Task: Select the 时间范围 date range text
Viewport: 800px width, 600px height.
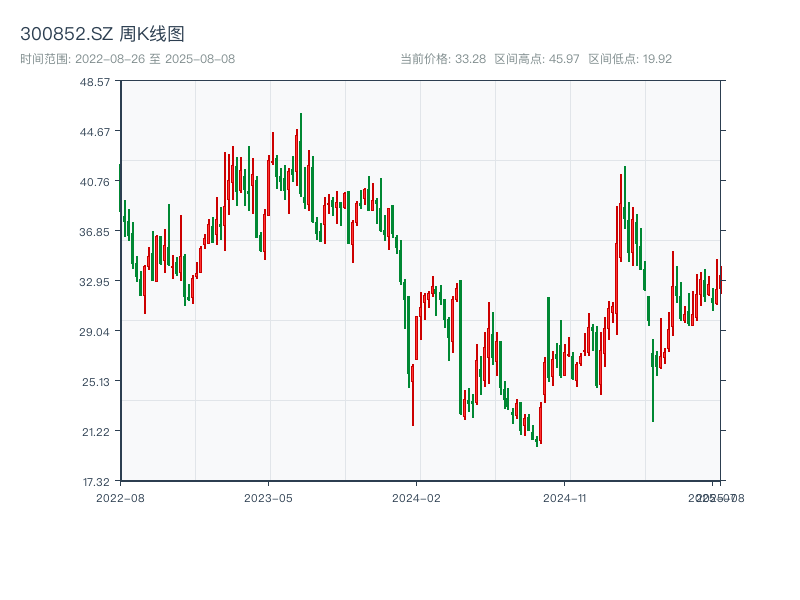Action: click(127, 59)
